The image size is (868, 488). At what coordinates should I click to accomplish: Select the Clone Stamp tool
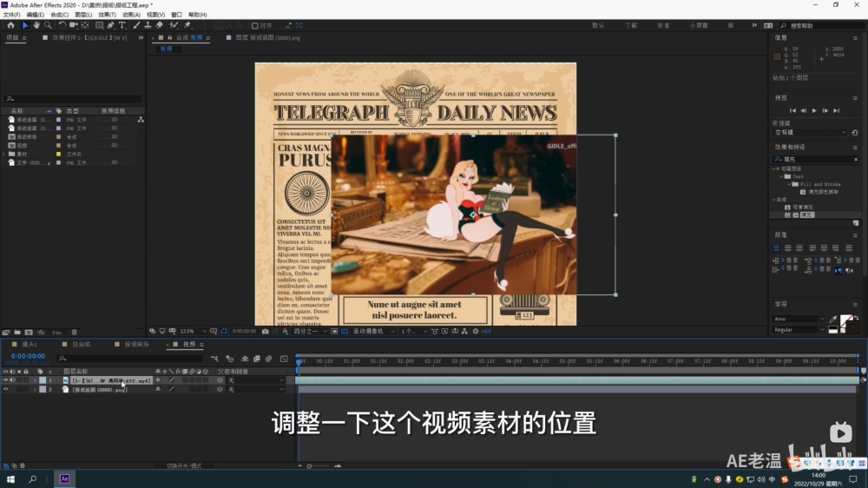point(148,25)
